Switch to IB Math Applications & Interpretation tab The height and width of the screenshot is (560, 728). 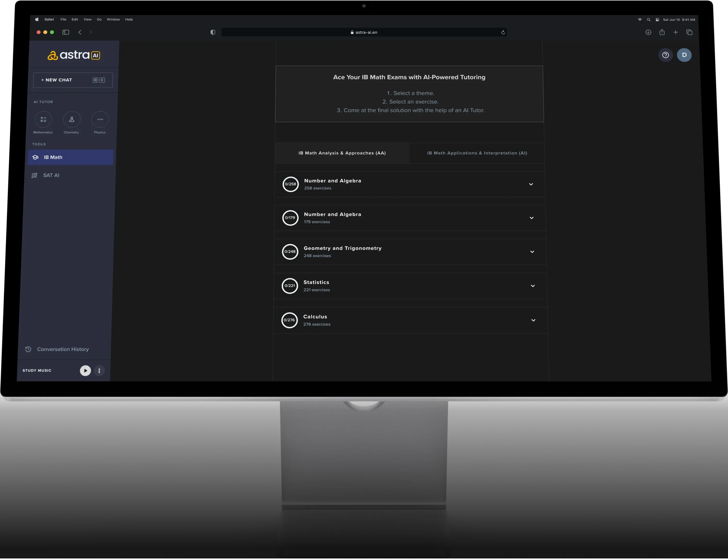(x=477, y=153)
